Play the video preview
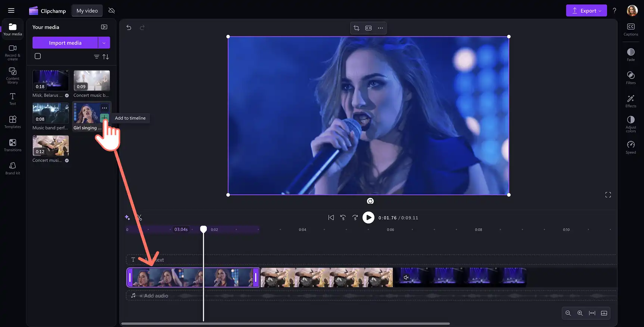The image size is (644, 327). [x=368, y=218]
